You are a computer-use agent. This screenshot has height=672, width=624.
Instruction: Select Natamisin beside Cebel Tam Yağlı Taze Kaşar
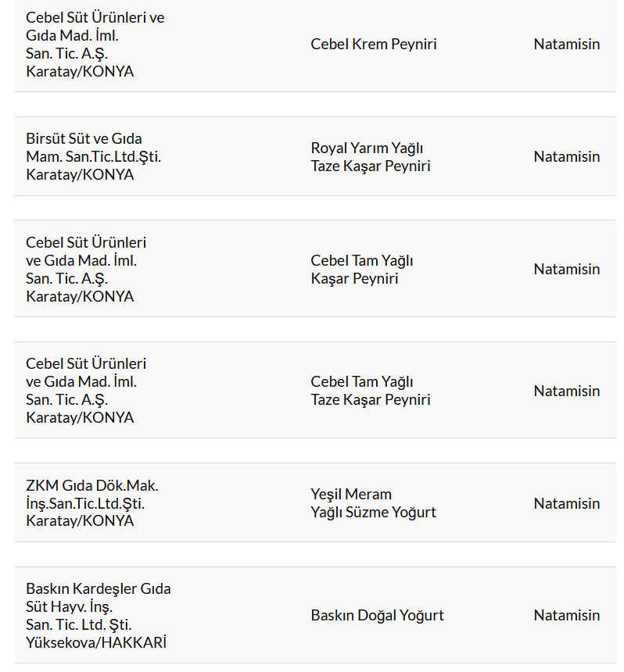(x=566, y=391)
